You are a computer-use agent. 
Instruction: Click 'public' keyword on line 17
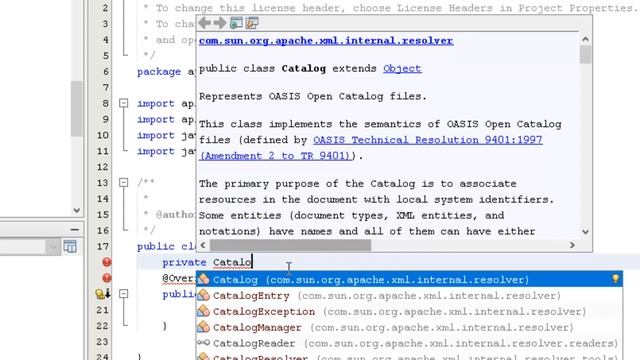click(156, 247)
